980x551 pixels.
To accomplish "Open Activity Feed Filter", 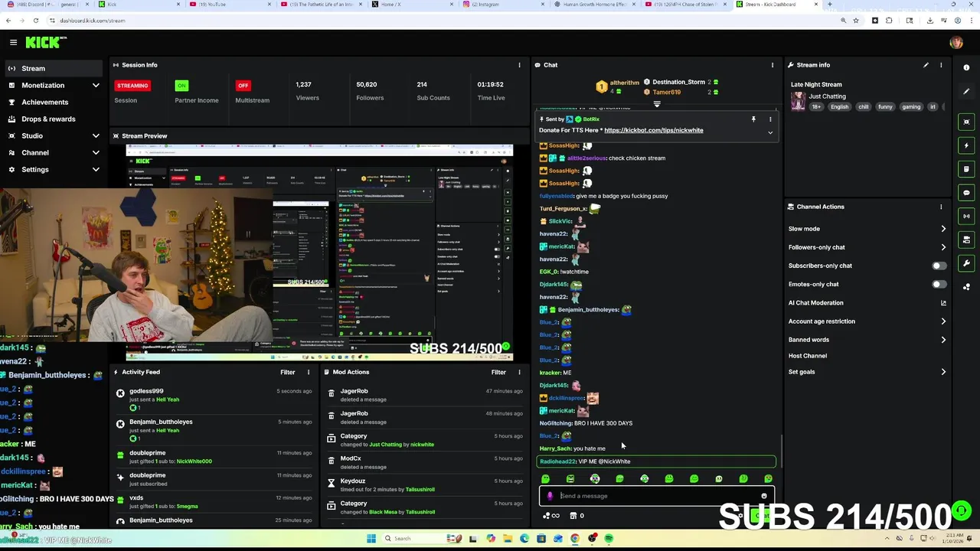I will [287, 372].
